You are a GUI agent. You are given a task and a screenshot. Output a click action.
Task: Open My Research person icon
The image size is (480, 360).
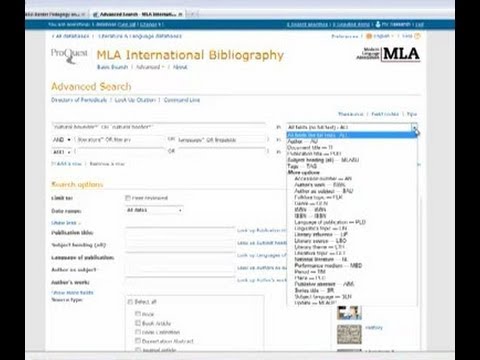pyautogui.click(x=378, y=24)
